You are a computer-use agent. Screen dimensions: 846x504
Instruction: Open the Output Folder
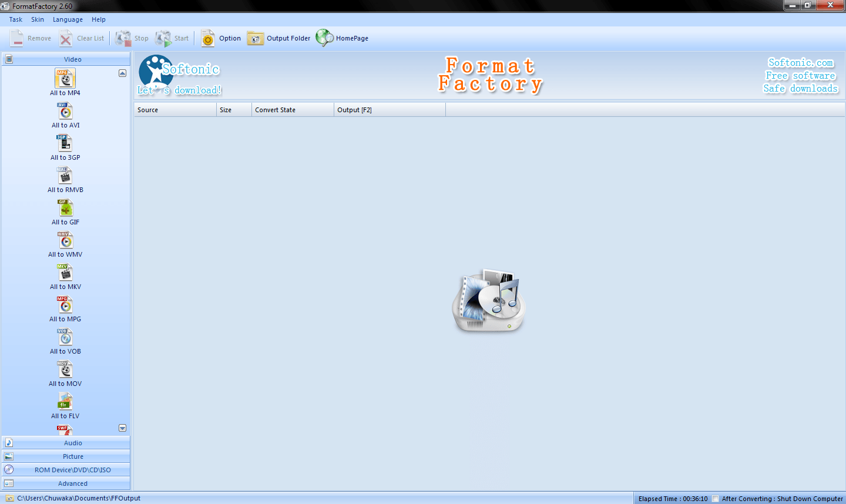point(278,38)
